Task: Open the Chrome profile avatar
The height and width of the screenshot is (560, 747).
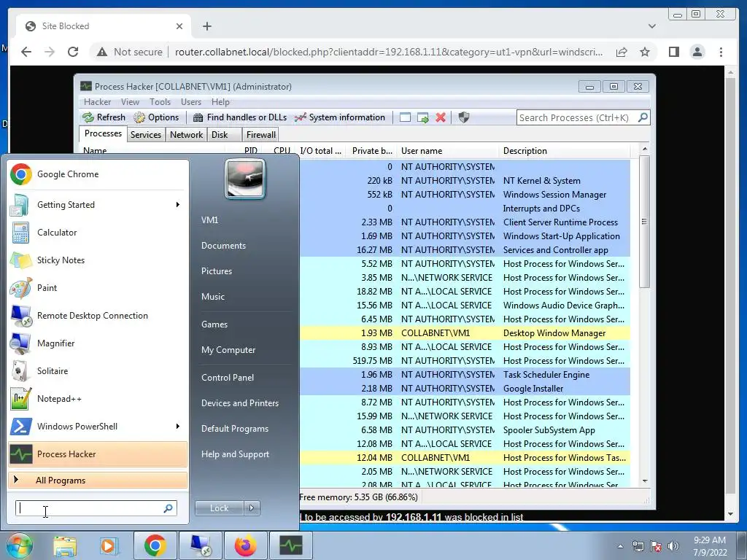Action: (x=697, y=52)
